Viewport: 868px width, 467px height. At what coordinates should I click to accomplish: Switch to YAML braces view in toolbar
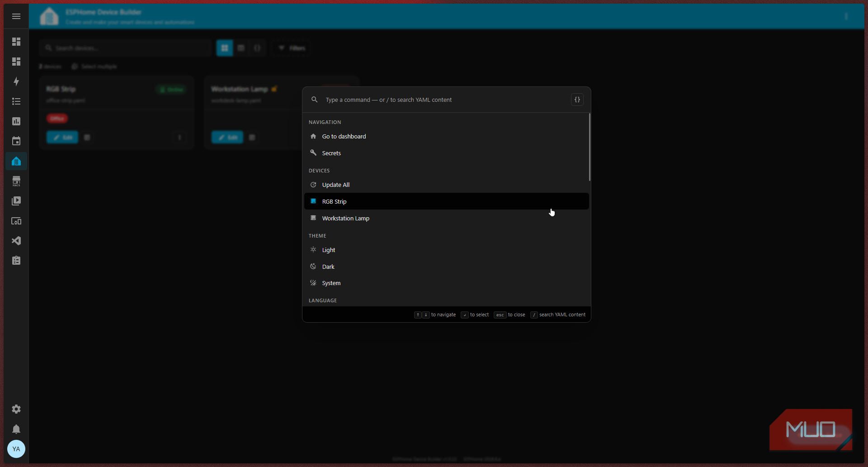(x=257, y=48)
